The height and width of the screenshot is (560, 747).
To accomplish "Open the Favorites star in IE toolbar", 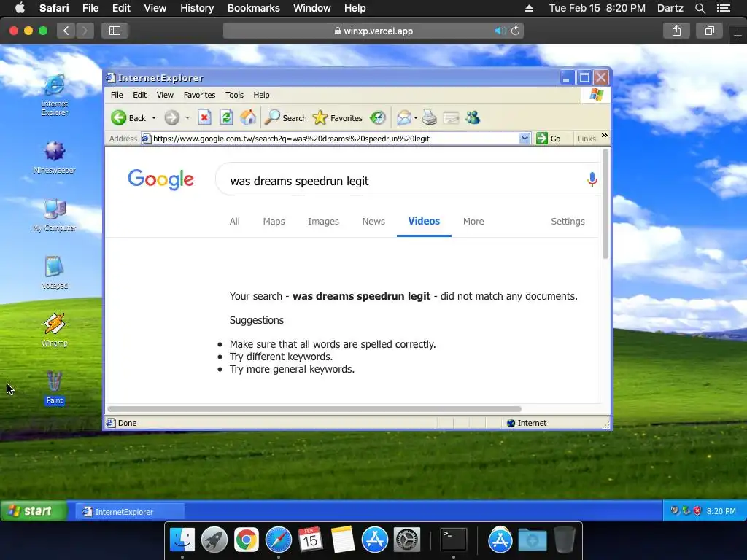I will tap(337, 117).
